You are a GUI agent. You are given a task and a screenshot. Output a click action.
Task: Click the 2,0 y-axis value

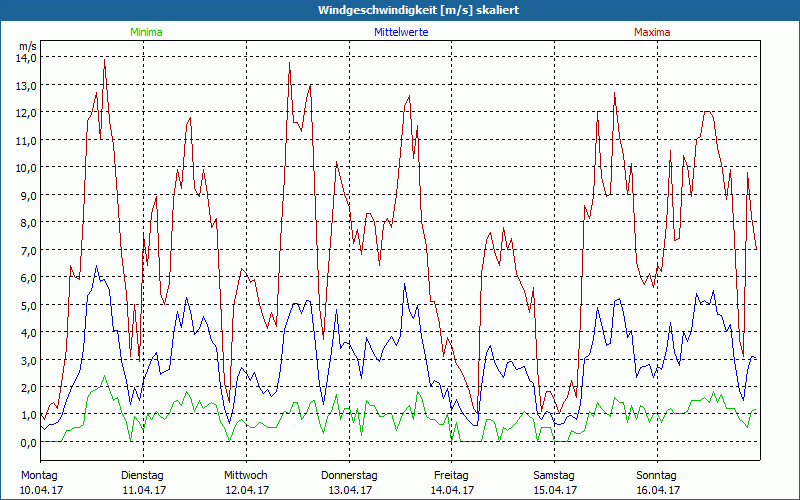tap(28, 388)
